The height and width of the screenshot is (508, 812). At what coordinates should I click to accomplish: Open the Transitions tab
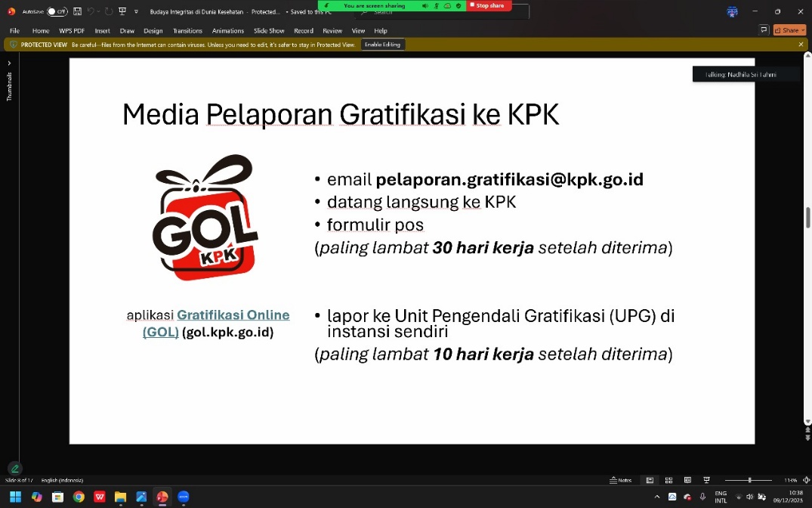coord(187,31)
